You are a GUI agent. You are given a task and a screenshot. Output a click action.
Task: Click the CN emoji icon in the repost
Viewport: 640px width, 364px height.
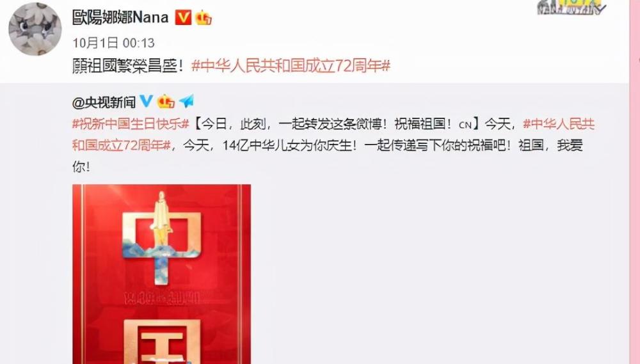465,125
